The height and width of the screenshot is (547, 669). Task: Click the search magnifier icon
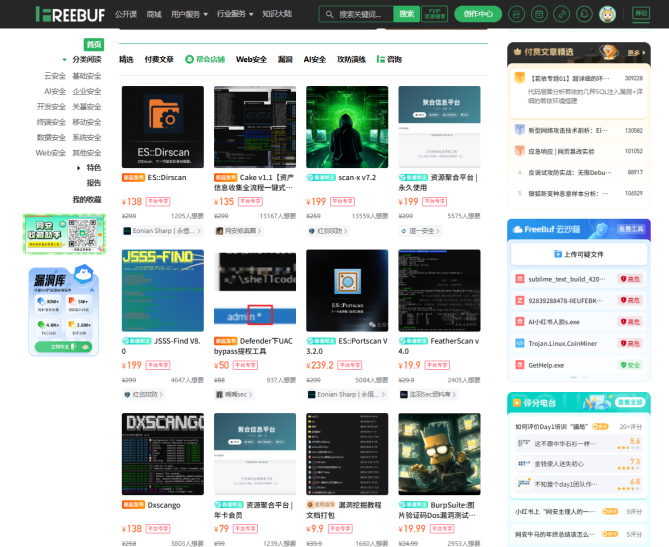click(x=329, y=14)
